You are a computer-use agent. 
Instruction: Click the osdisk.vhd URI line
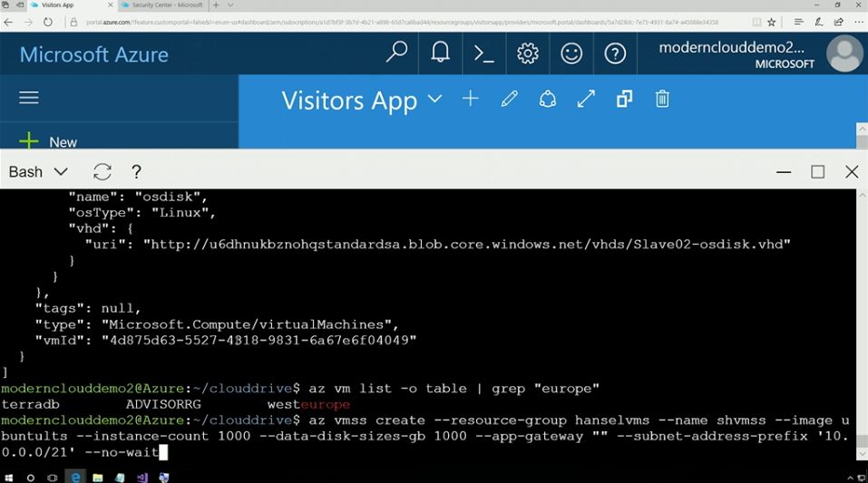pos(438,244)
